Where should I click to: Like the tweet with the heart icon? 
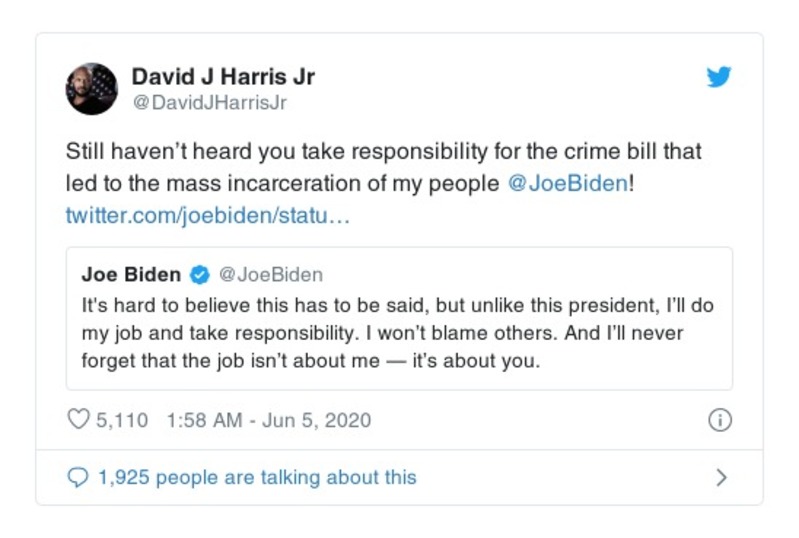coord(78,421)
